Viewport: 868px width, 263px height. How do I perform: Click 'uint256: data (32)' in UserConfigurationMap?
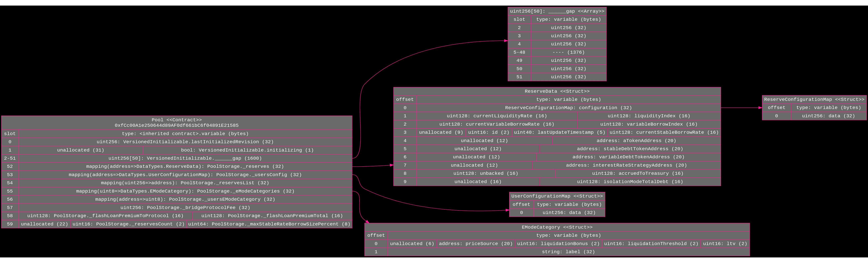tap(569, 213)
